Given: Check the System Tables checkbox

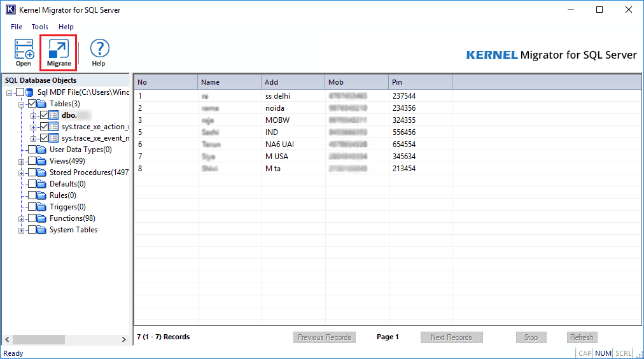Looking at the screenshot, I should 32,230.
